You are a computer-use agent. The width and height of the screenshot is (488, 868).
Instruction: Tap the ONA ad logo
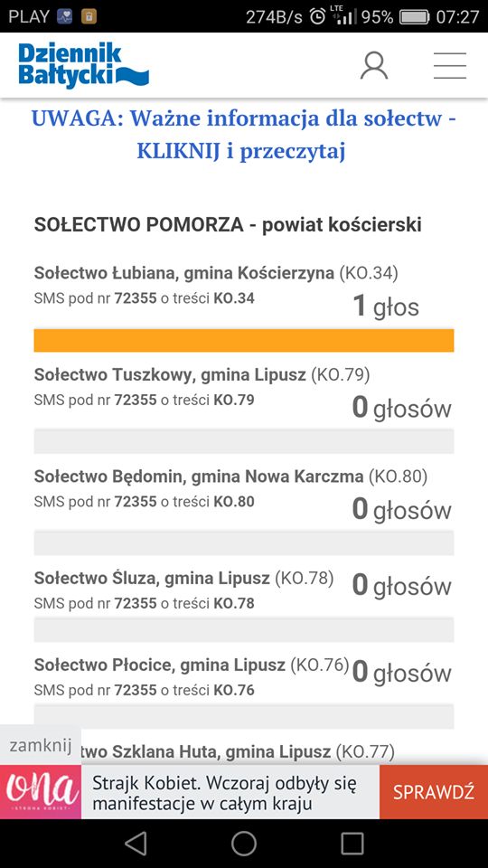pos(41,792)
